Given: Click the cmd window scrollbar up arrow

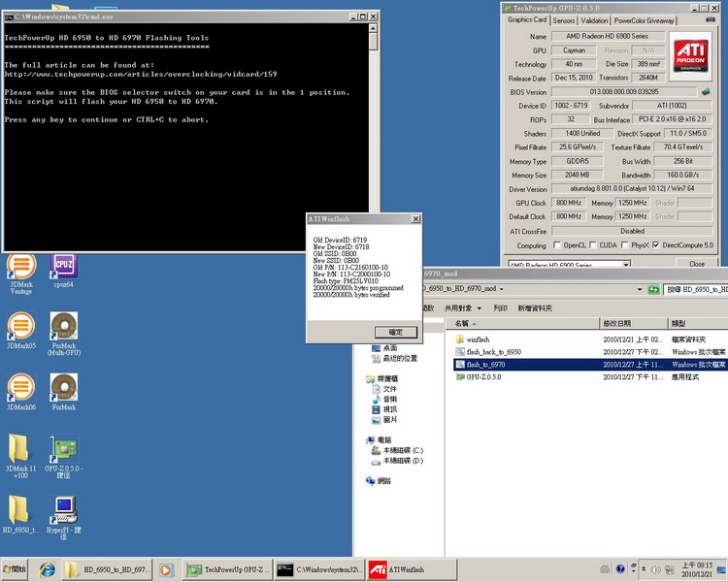Looking at the screenshot, I should pyautogui.click(x=373, y=28).
